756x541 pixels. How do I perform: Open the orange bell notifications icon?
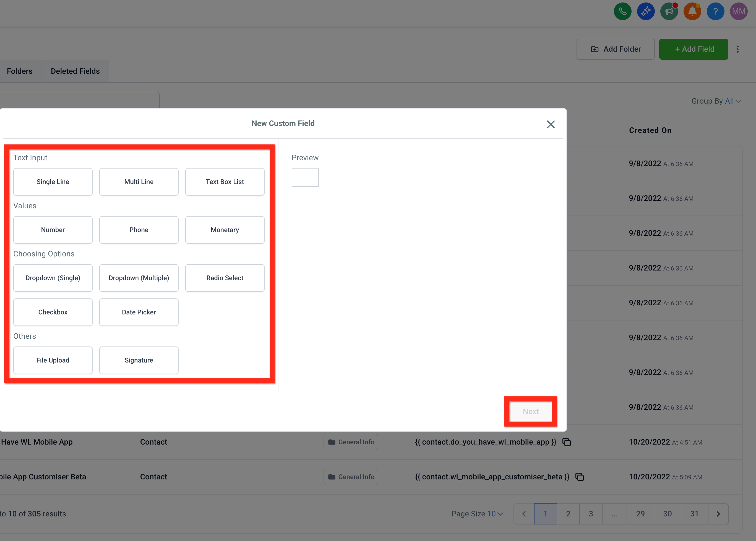point(692,12)
